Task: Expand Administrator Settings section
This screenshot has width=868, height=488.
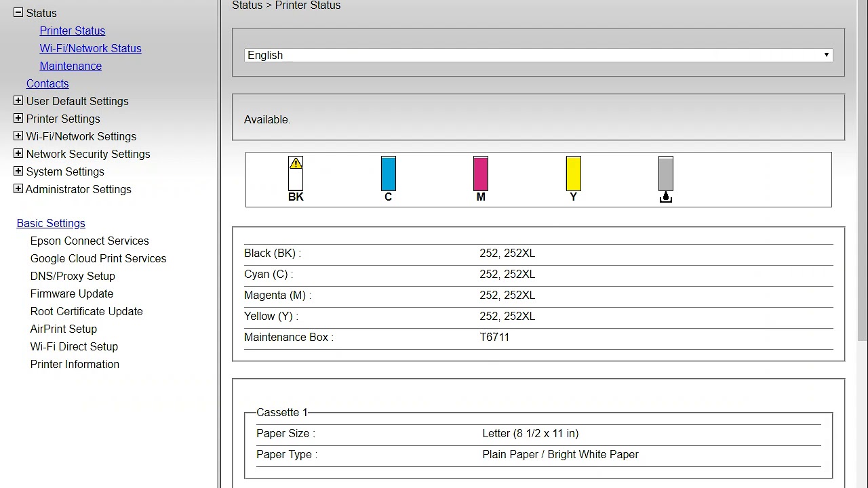Action: point(18,189)
